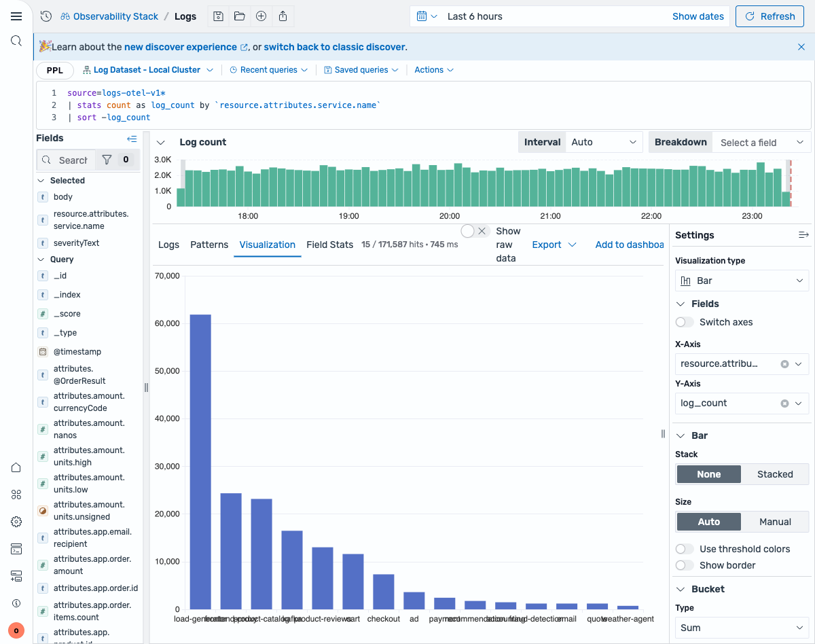Toggle Switch axes in the Fields settings

pyautogui.click(x=684, y=322)
